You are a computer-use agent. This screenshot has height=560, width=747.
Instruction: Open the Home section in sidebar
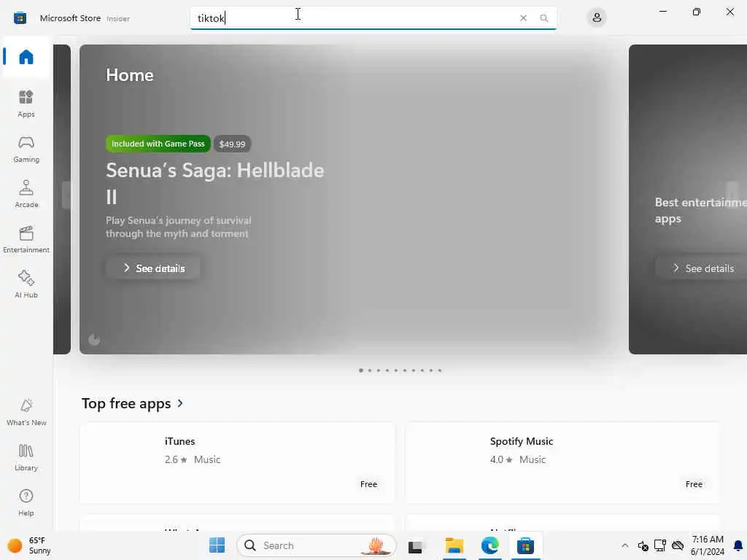coord(26,57)
